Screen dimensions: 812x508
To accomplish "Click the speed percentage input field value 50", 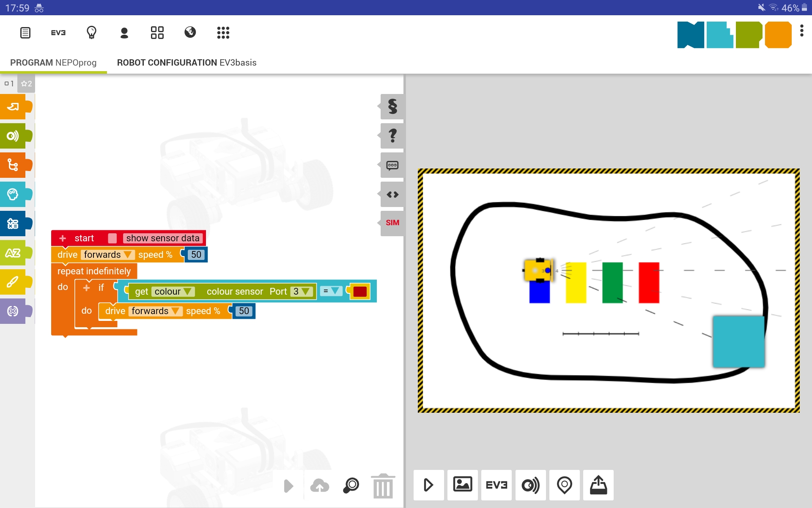I will (196, 254).
